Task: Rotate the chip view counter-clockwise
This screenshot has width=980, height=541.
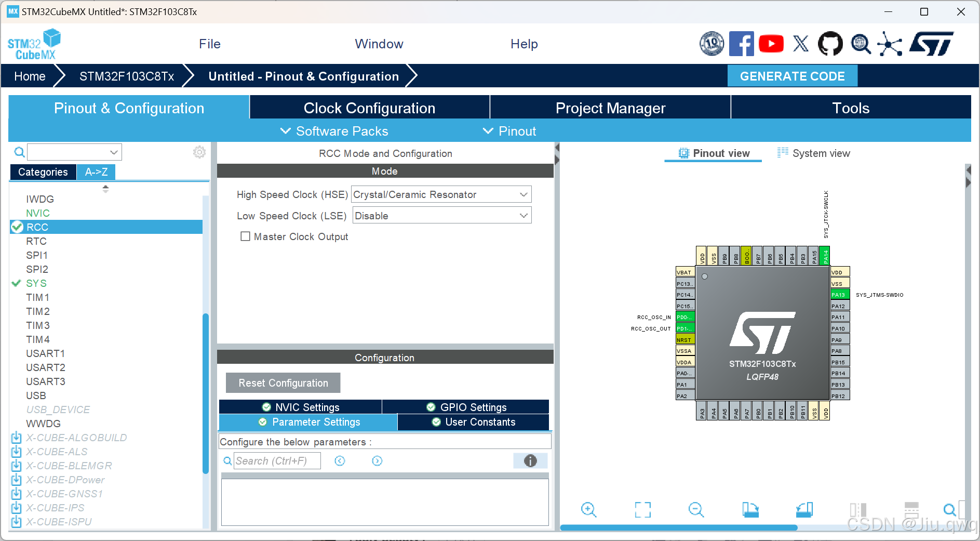Action: coord(804,510)
